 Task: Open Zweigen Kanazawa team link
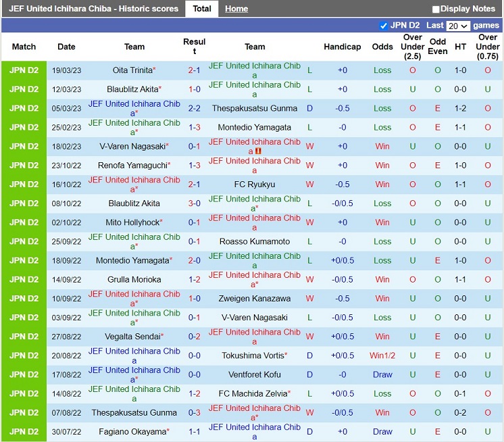(255, 298)
